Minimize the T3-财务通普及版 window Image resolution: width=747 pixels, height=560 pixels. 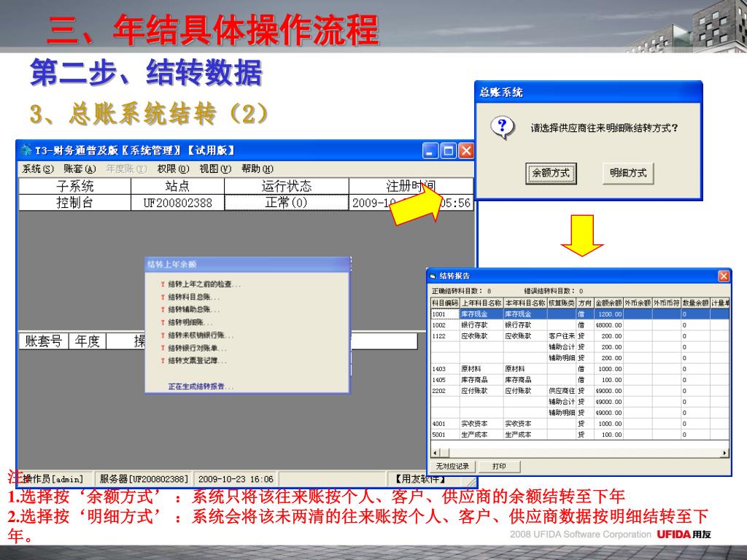click(430, 151)
